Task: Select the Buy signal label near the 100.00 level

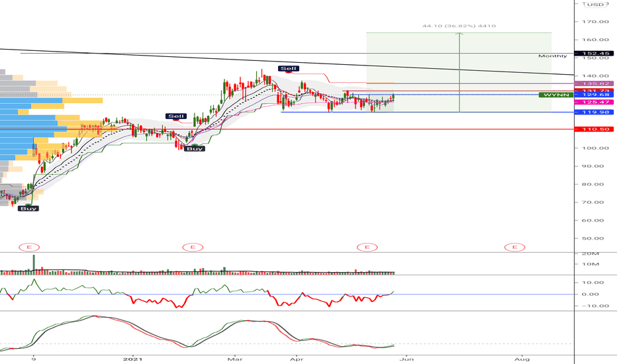Action: point(195,149)
